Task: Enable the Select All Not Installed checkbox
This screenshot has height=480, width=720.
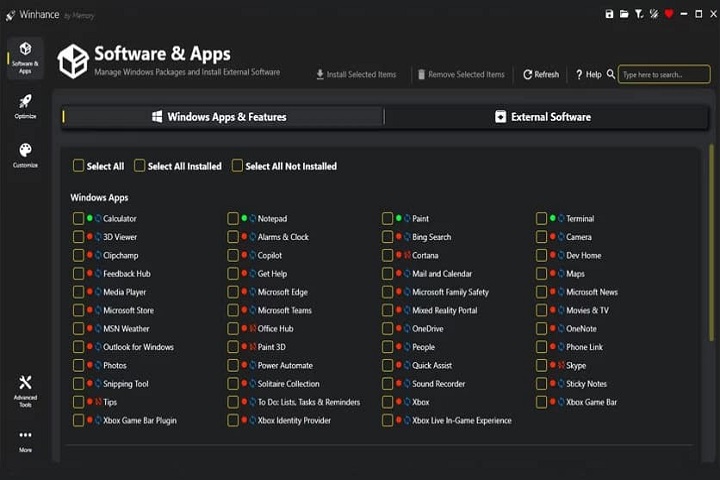Action: coord(237,166)
